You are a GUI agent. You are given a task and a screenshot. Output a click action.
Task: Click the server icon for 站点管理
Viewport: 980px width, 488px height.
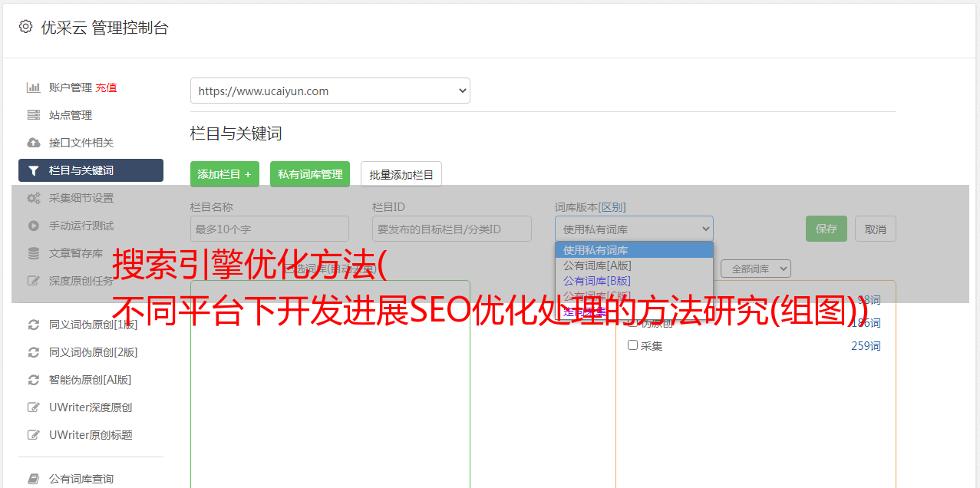(33, 115)
